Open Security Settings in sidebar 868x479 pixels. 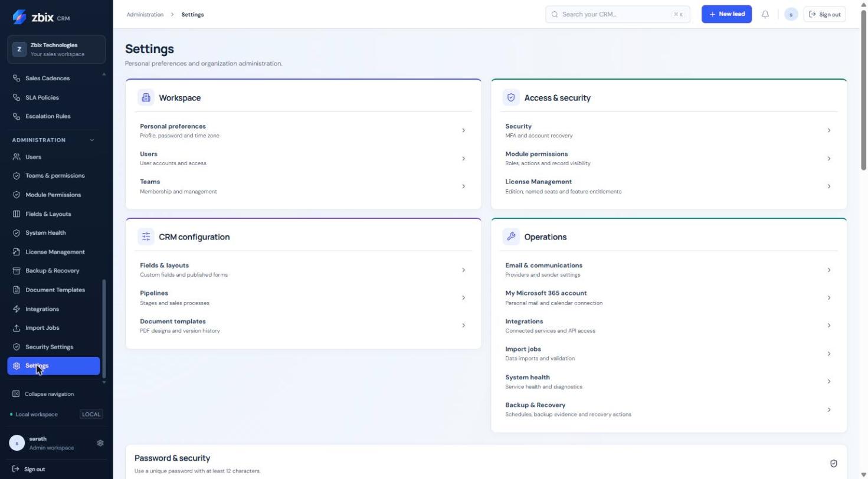(x=54, y=347)
